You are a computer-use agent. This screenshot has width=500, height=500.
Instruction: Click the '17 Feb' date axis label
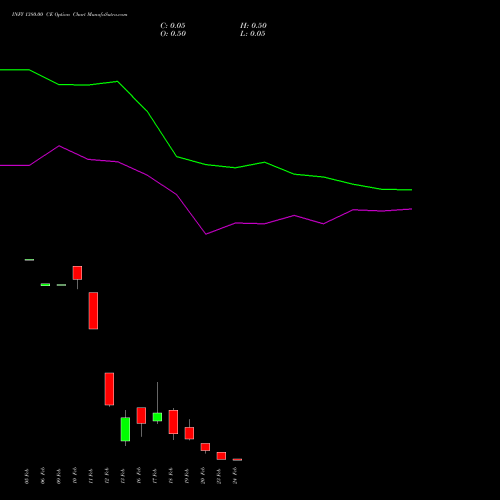tap(155, 476)
